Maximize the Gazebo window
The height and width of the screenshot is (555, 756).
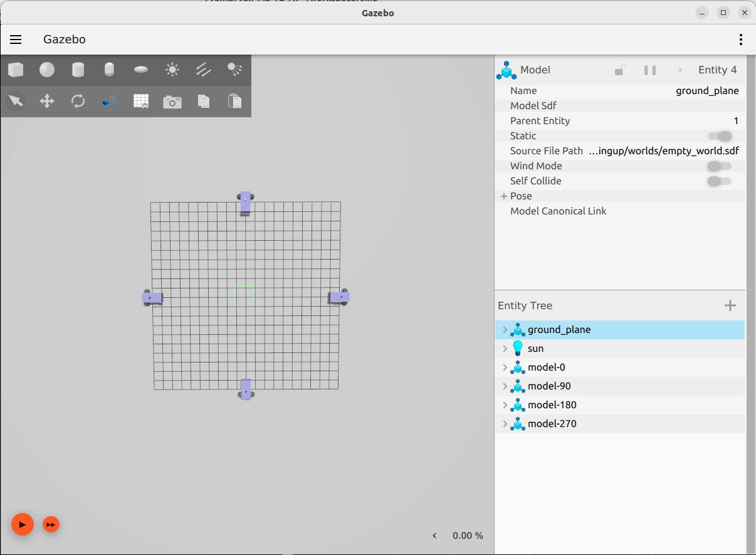click(723, 13)
